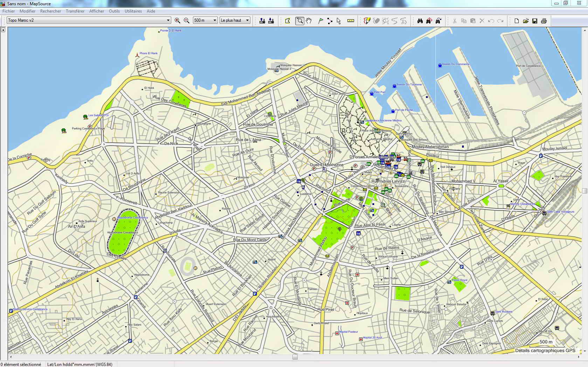Click the 'Station-Service Casablanca' map label

click(x=30, y=309)
